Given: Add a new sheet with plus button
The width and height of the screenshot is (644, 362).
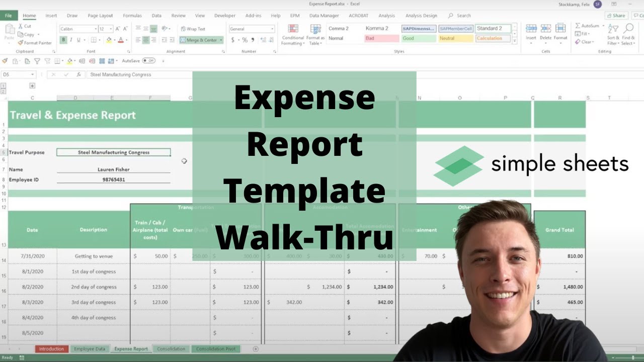Looking at the screenshot, I should pos(256,348).
